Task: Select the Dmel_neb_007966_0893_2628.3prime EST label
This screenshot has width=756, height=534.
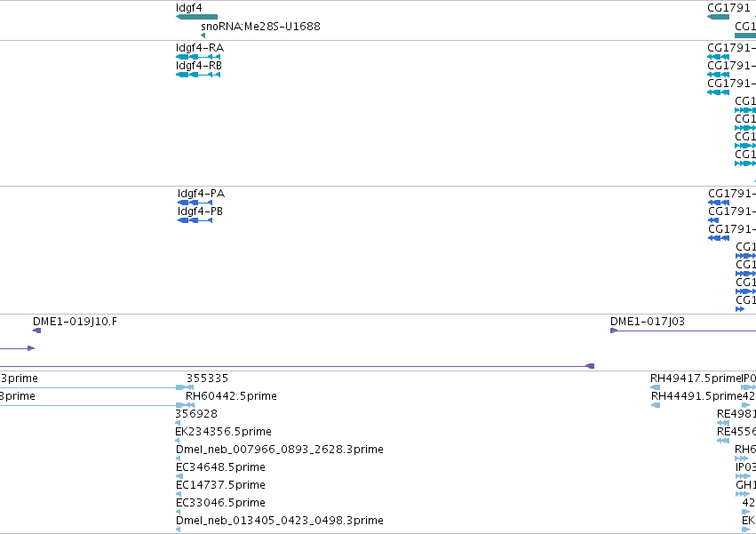Action: pyautogui.click(x=280, y=450)
